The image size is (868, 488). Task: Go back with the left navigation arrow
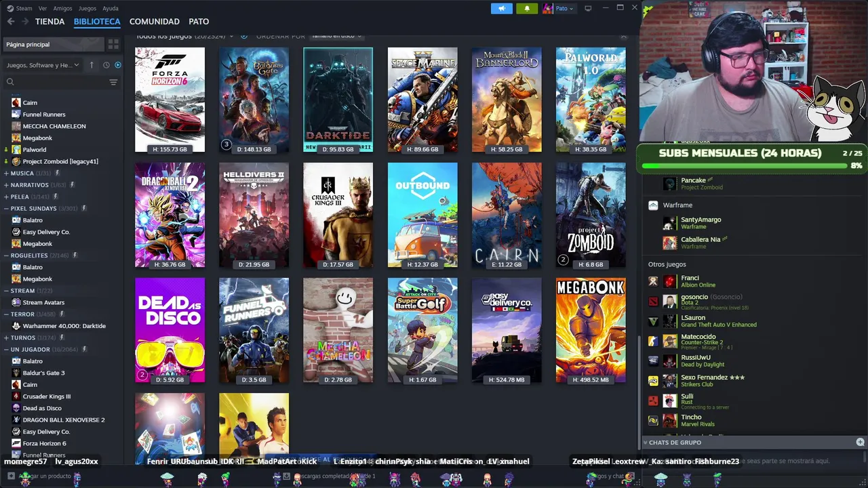(11, 22)
